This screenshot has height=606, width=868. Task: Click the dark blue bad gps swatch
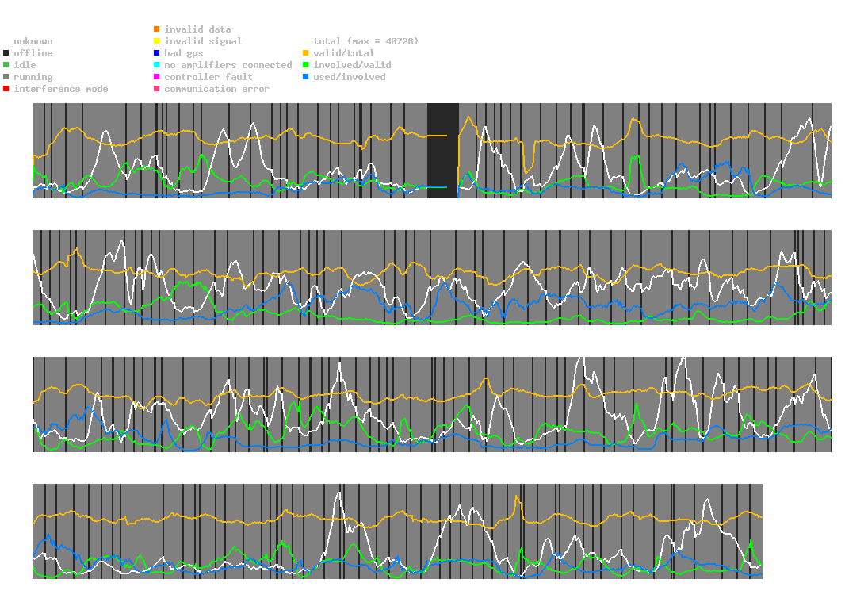tap(157, 53)
